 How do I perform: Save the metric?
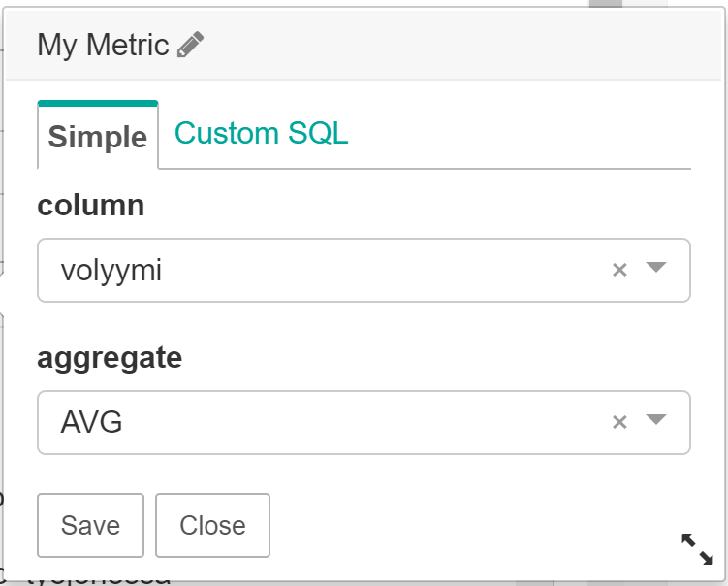(x=90, y=525)
